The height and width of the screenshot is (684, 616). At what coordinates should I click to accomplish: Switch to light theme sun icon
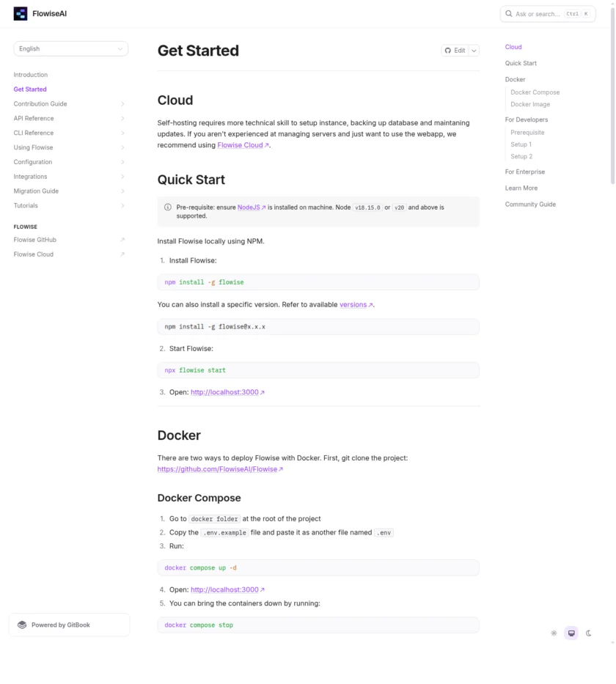point(554,633)
